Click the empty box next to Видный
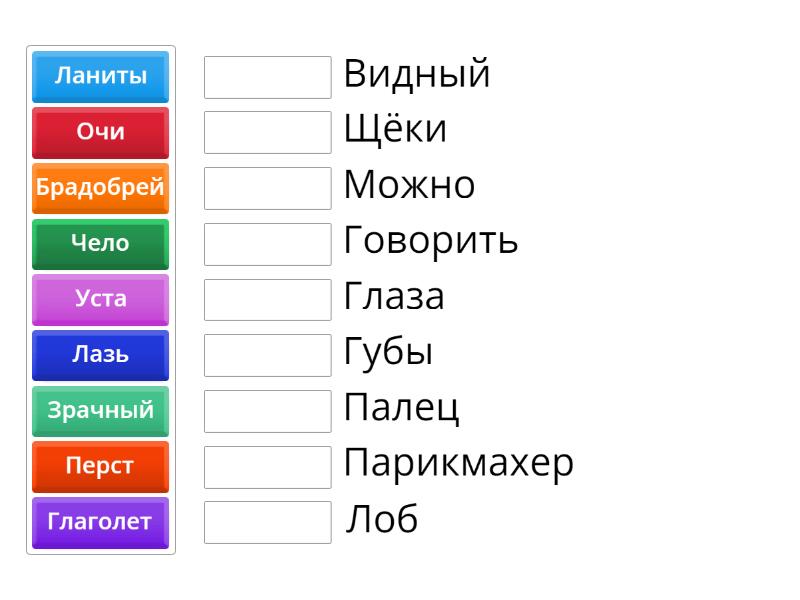The image size is (800, 600). click(266, 76)
